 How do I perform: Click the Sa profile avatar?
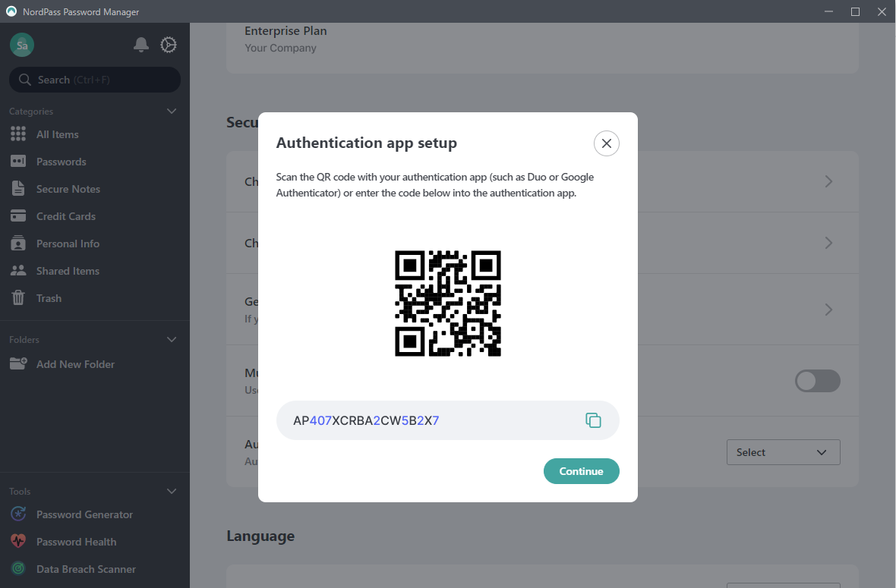(x=22, y=45)
